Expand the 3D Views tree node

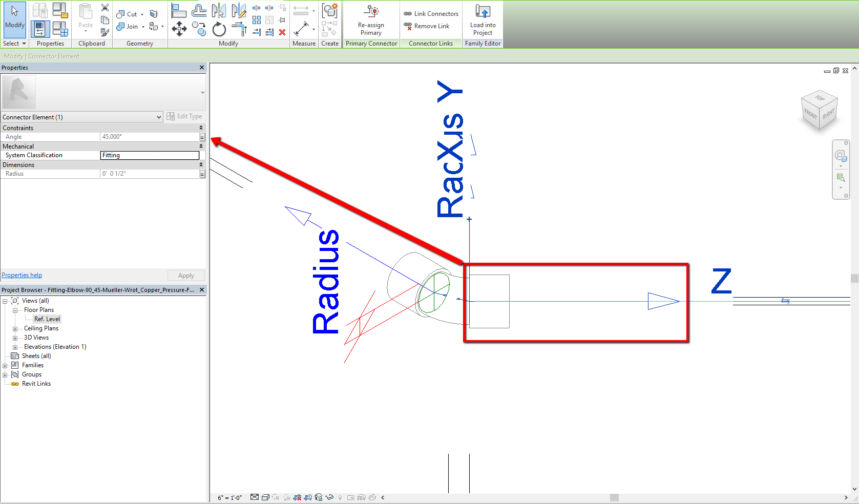coord(15,338)
